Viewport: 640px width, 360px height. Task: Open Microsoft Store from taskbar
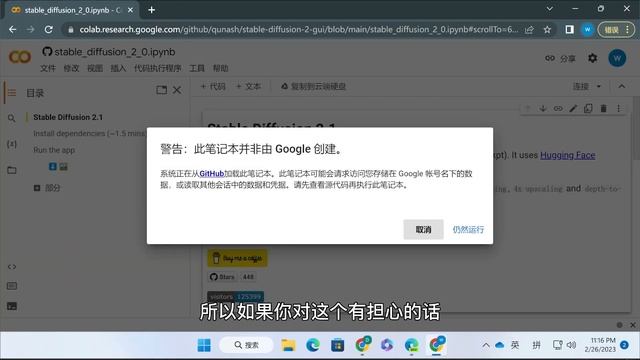338,345
